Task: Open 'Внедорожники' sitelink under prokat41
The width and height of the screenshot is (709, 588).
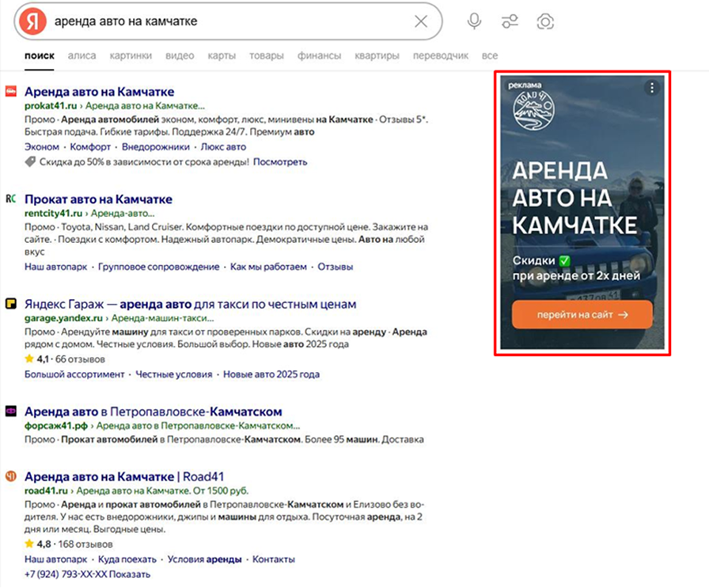Action: point(155,146)
